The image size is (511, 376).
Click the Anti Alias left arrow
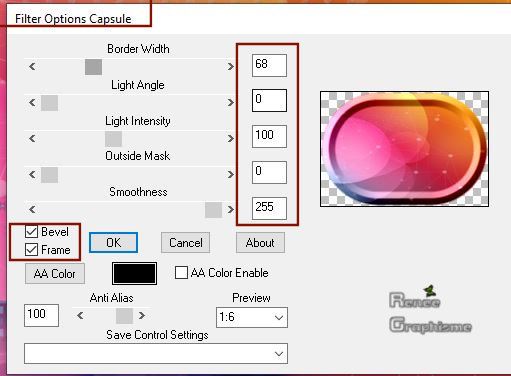tap(80, 315)
